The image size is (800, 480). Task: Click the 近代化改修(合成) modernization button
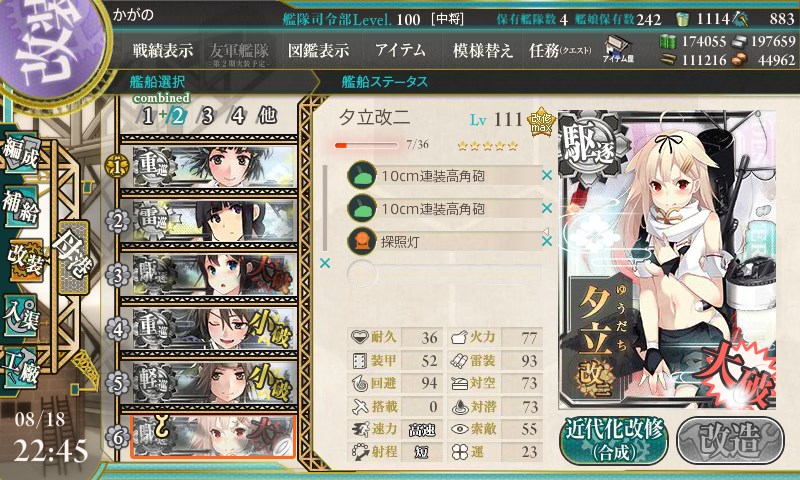[x=614, y=440]
